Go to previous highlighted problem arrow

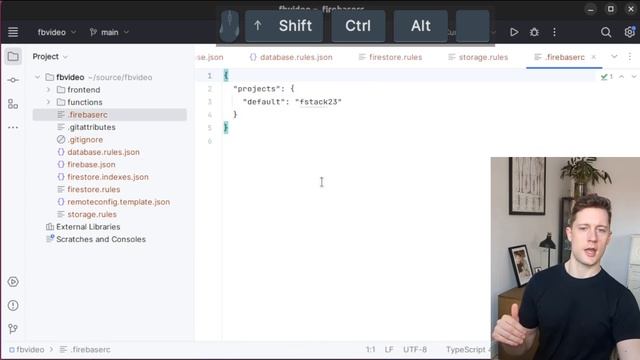pyautogui.click(x=622, y=77)
